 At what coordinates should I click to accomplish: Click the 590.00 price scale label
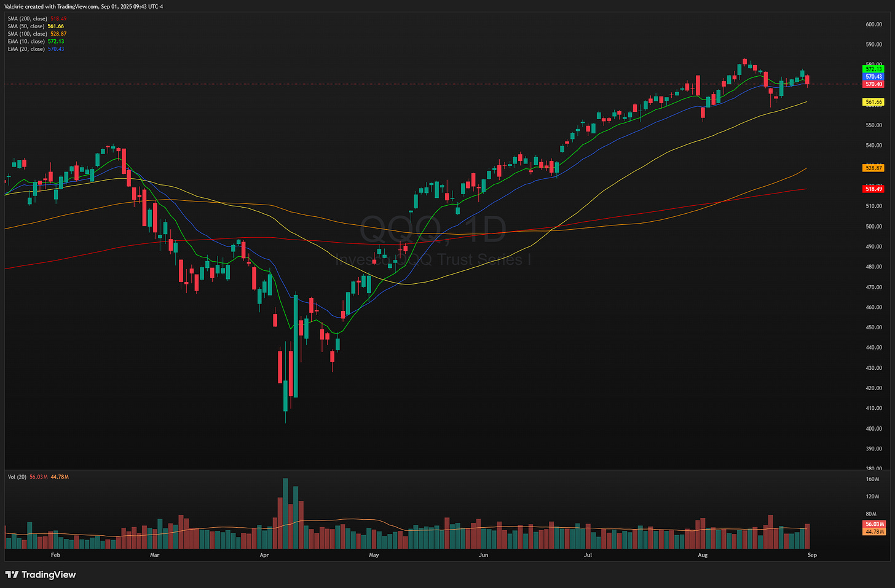[874, 45]
